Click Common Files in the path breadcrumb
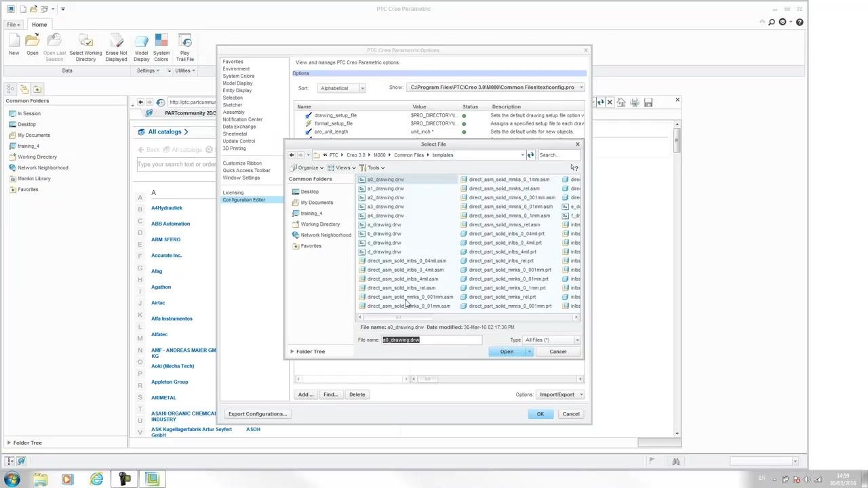Viewport: 868px width, 488px height. (409, 155)
